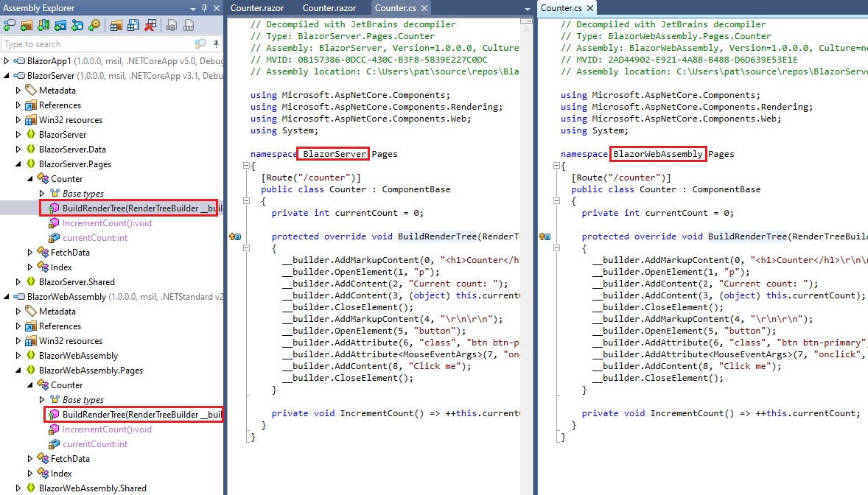Viewport: 868px width, 495px height.
Task: Click the folder-with-plus toolbar icon
Action: point(25,24)
